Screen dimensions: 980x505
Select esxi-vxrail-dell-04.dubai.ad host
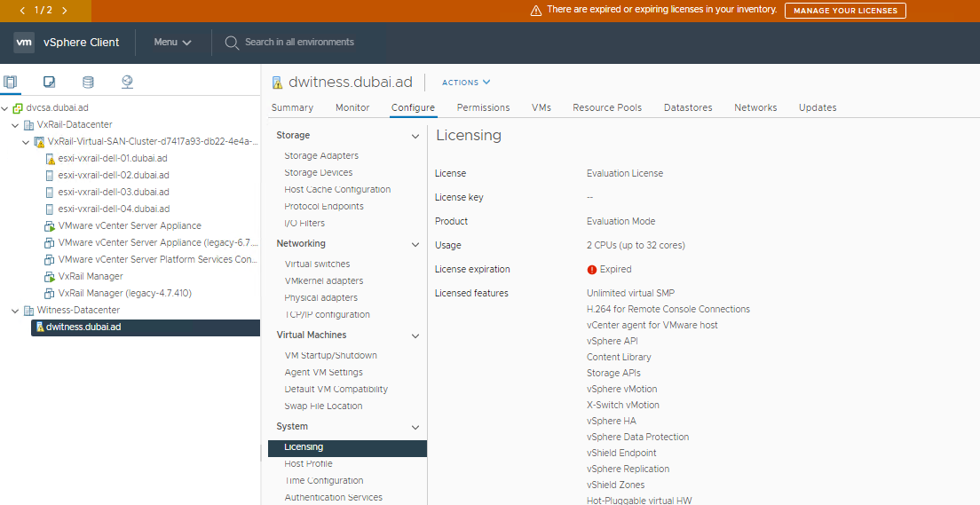tap(113, 209)
